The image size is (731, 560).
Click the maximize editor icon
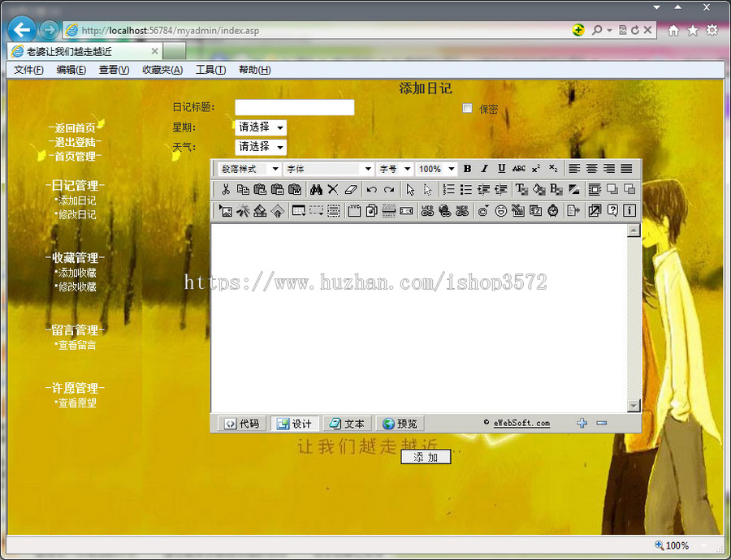coord(595,210)
